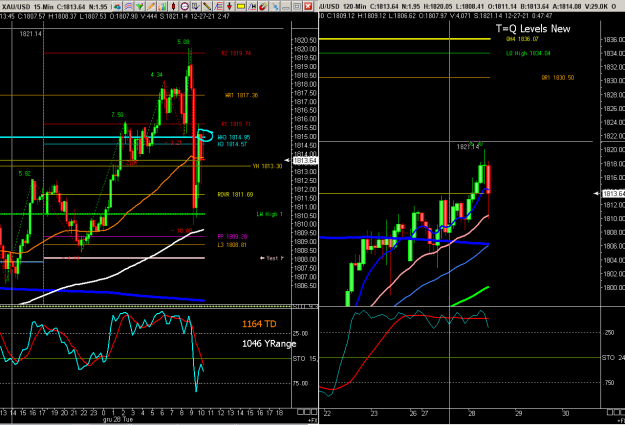Pick the horizontal line H tool

[x=252, y=6]
